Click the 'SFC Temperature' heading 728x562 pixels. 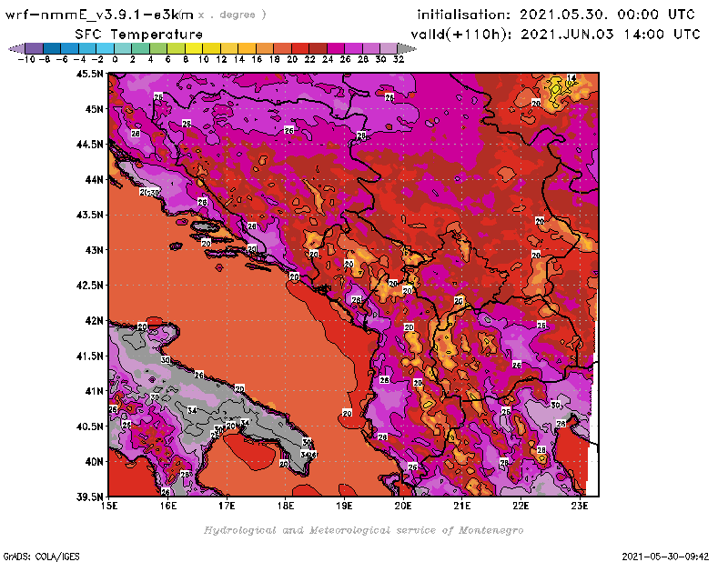(x=139, y=35)
